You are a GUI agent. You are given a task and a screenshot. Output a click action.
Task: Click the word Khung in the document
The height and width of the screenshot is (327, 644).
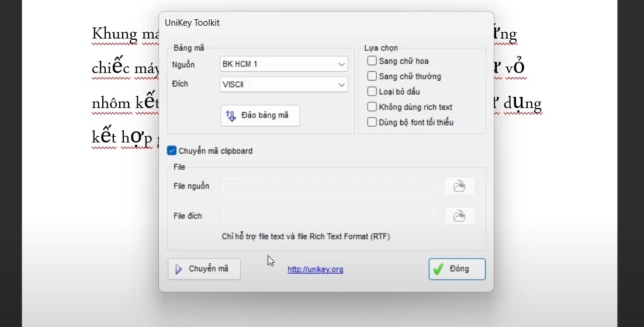[114, 34]
